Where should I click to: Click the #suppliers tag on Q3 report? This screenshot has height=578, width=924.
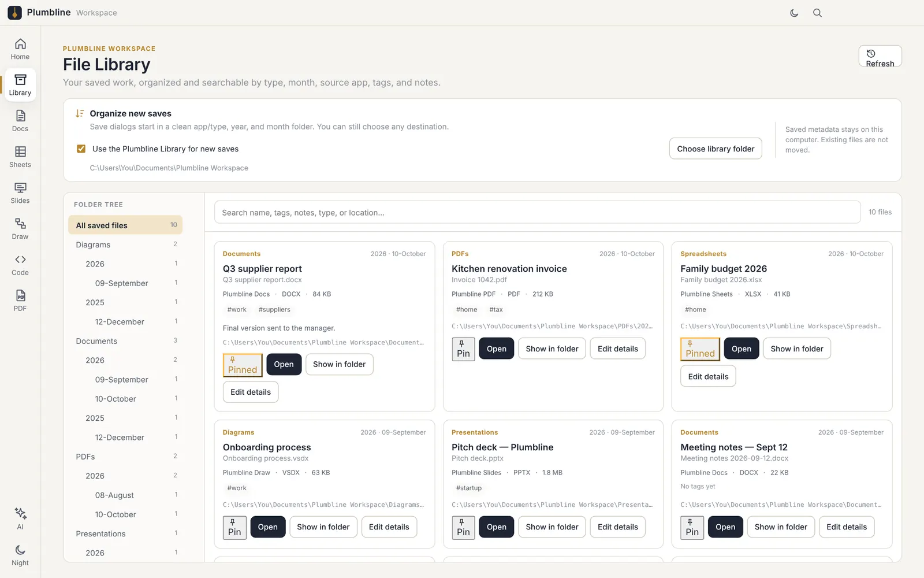point(274,310)
